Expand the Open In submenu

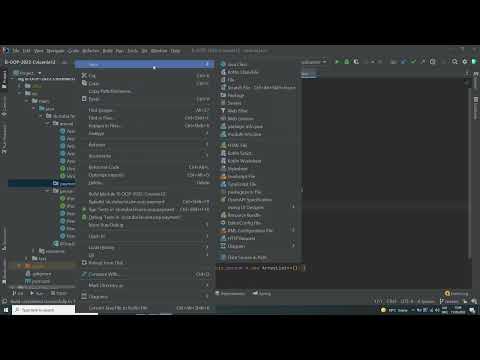point(145,236)
